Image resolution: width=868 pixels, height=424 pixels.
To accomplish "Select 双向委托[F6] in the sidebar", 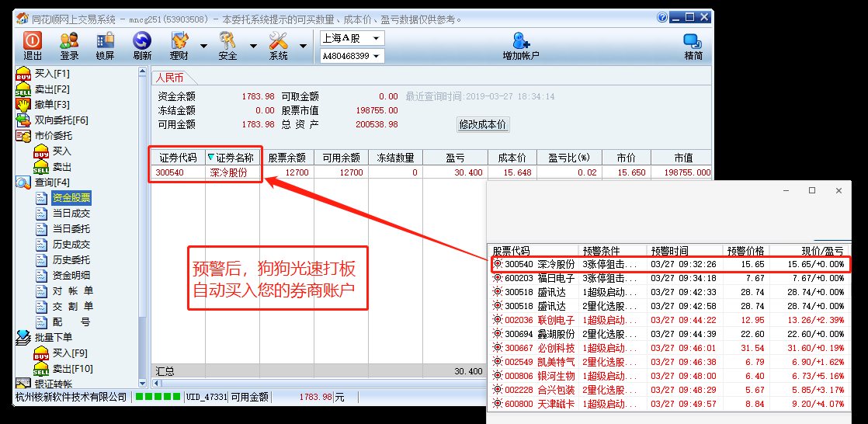I will (53, 120).
